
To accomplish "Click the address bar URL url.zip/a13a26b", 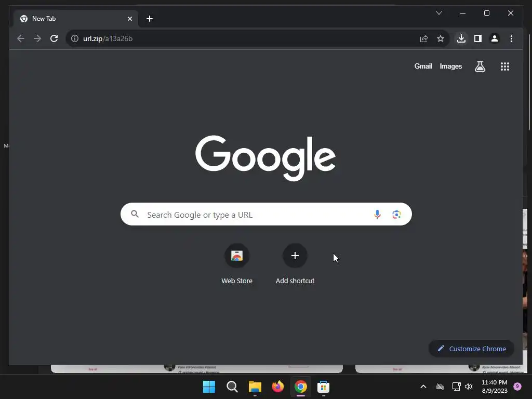I will click(108, 38).
